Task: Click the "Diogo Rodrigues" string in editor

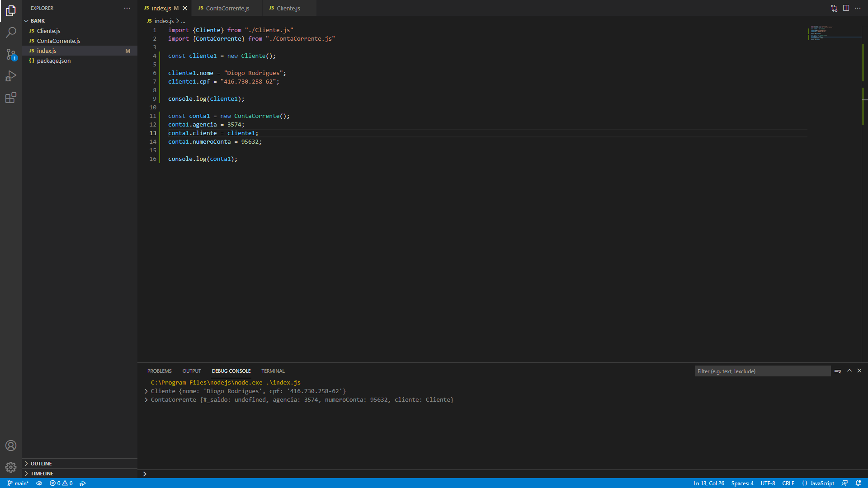Action: coord(253,73)
